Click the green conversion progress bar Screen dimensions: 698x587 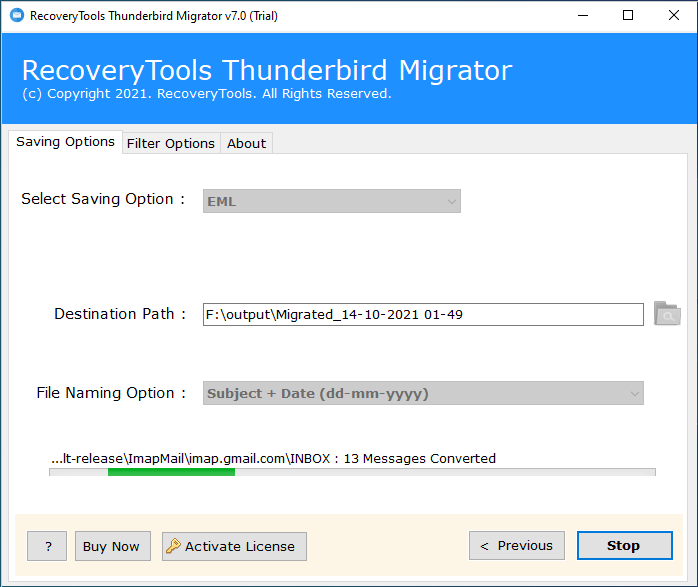(x=171, y=472)
